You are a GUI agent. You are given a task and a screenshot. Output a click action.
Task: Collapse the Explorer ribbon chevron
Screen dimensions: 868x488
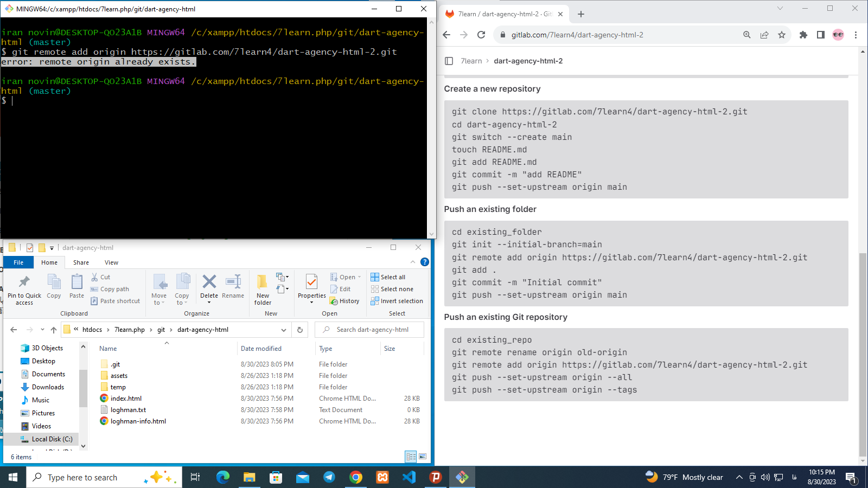413,262
